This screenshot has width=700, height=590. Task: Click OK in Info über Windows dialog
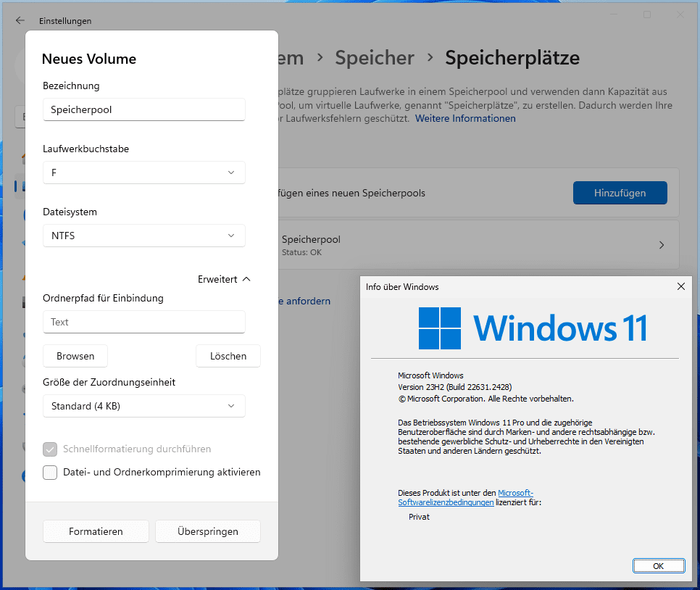click(x=659, y=566)
